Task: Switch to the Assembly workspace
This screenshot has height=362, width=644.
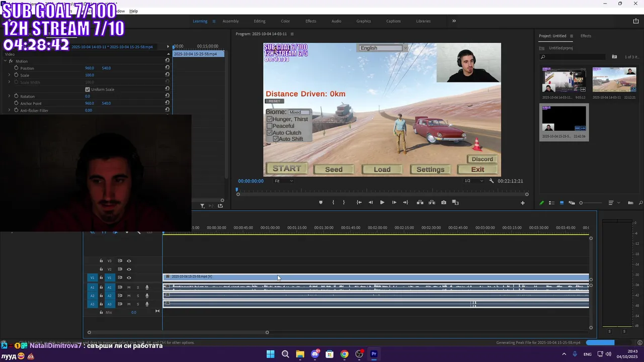Action: 230,21
